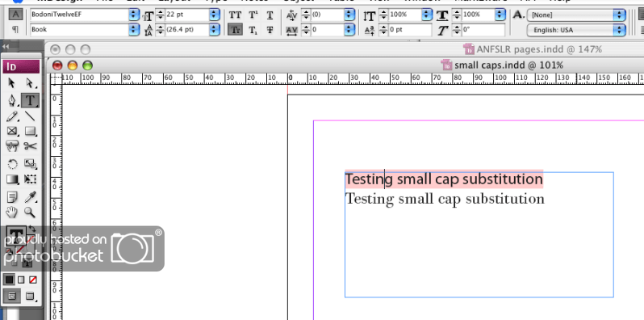
Task: Click the font size stepper arrows
Action: (160, 15)
